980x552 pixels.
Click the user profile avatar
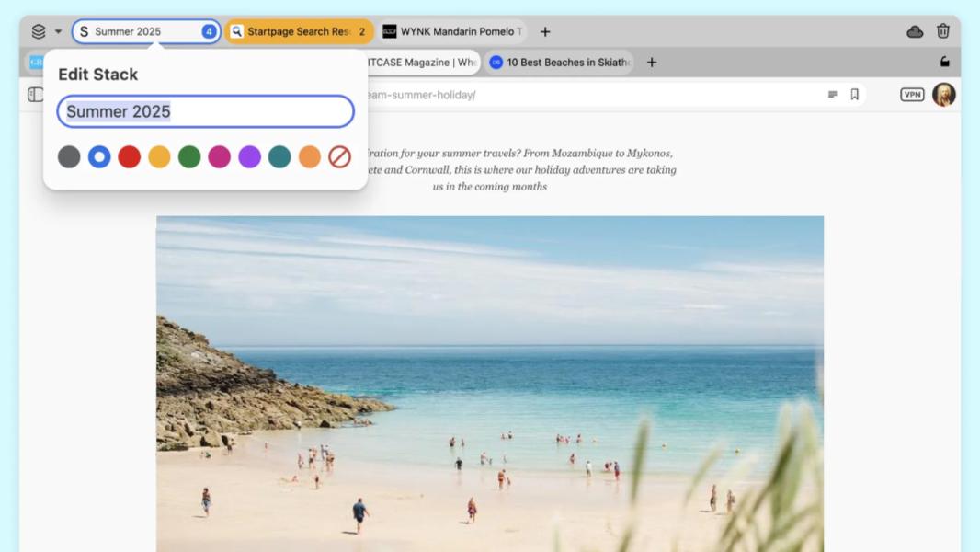(944, 95)
